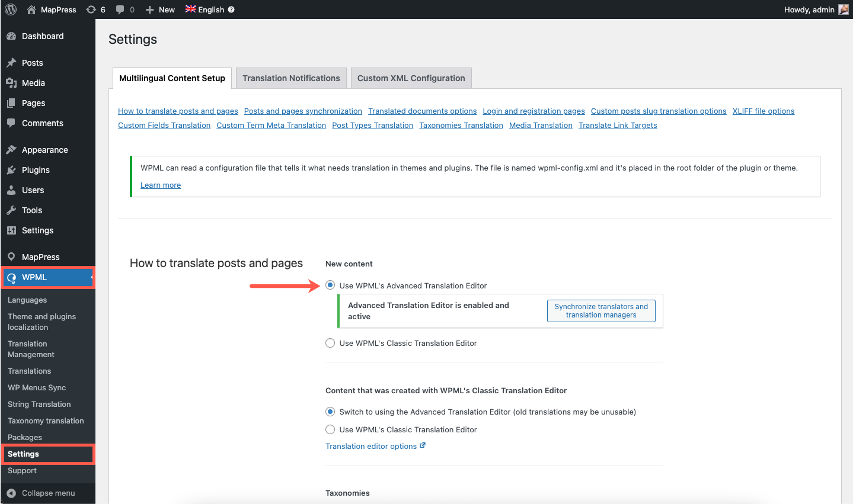Click the Plugins plug icon in sidebar
Image resolution: width=853 pixels, height=504 pixels.
[11, 170]
